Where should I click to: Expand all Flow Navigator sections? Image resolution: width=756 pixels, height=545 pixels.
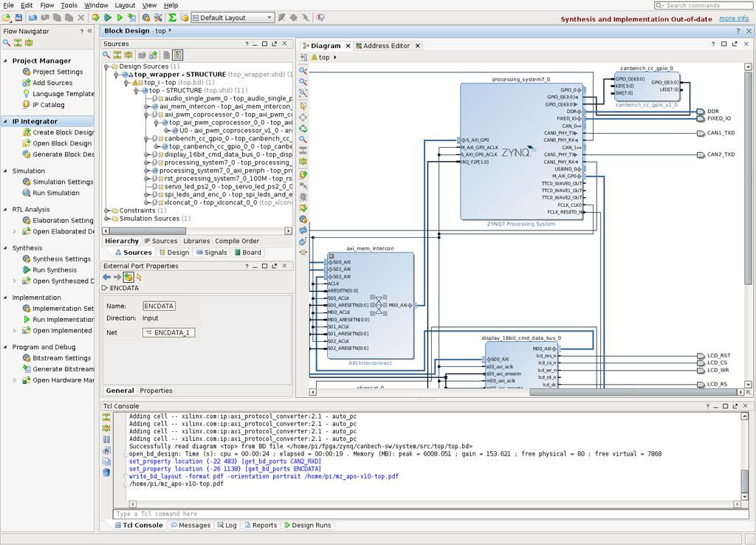(x=29, y=43)
